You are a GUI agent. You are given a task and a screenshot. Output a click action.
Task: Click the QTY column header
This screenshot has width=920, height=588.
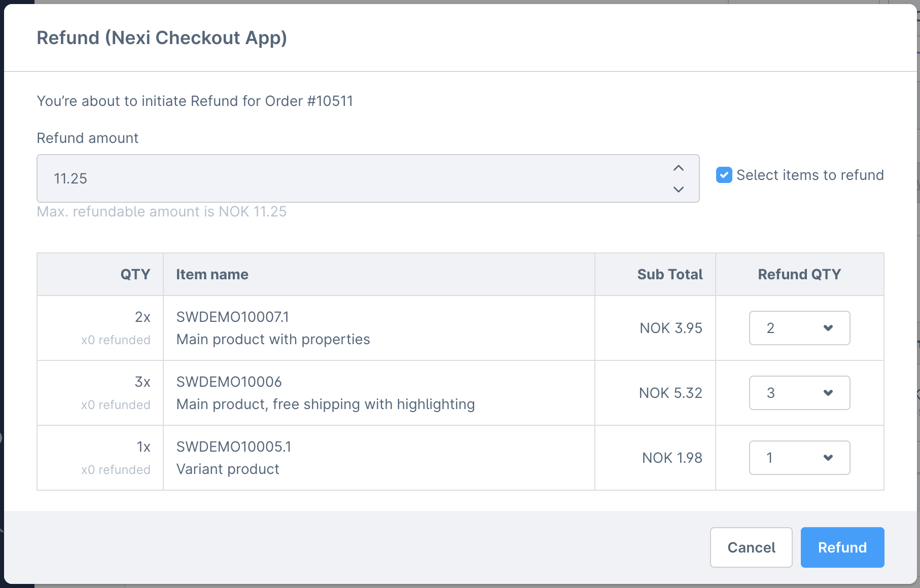(135, 274)
